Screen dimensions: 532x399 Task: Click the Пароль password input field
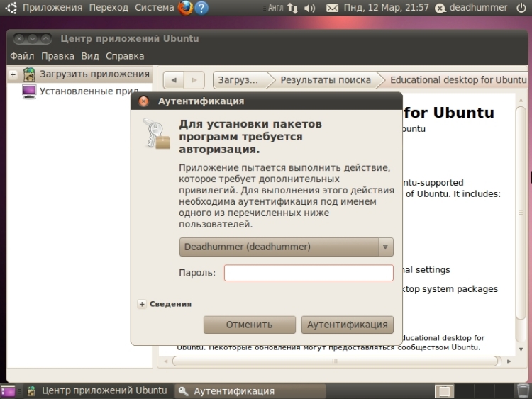pos(309,273)
